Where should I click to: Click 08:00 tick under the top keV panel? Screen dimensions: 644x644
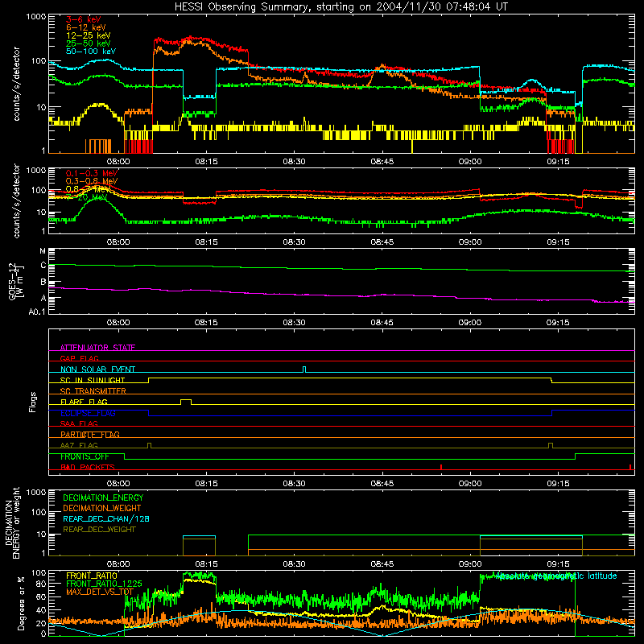[x=118, y=162]
